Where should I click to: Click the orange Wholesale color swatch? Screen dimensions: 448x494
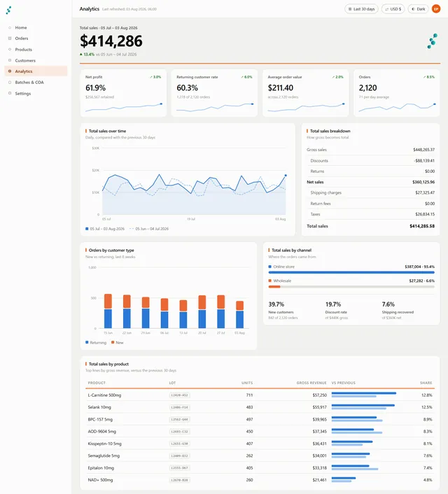pyautogui.click(x=270, y=281)
